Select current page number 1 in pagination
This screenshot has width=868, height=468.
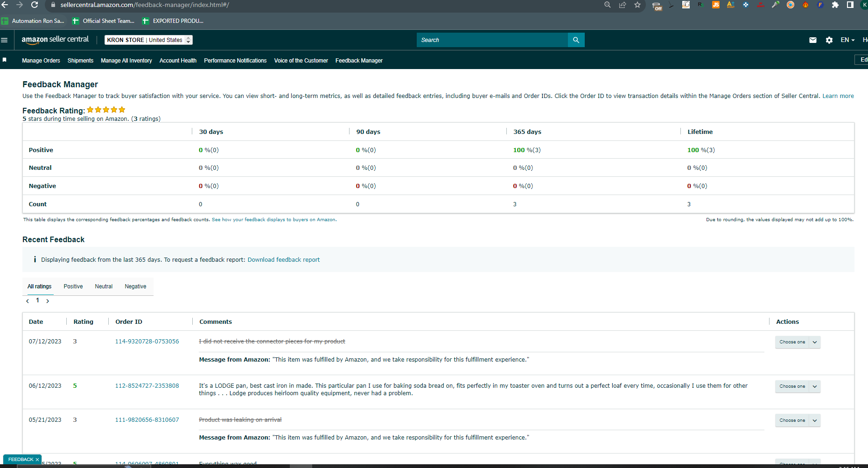(x=38, y=300)
